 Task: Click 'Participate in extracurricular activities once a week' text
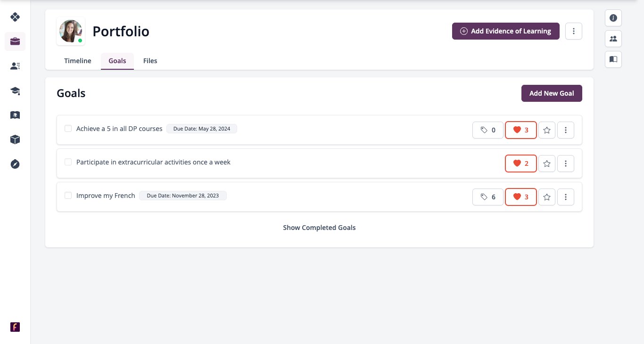(x=153, y=162)
